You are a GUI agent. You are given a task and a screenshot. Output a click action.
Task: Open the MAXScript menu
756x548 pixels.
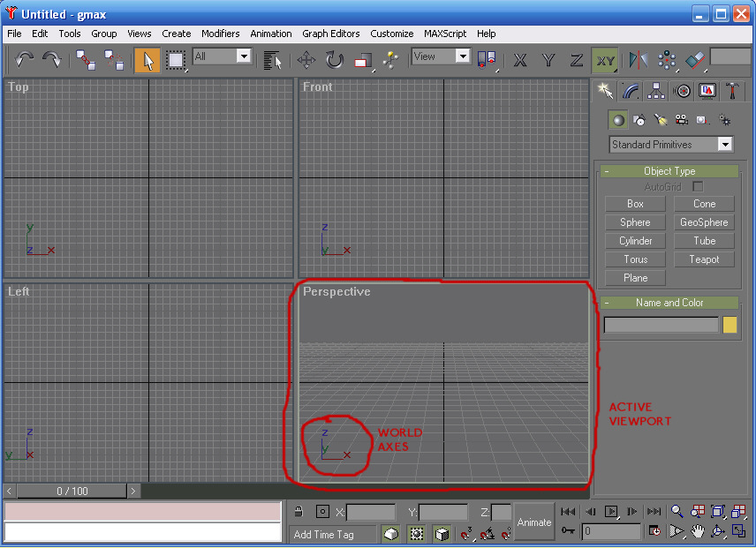[445, 34]
